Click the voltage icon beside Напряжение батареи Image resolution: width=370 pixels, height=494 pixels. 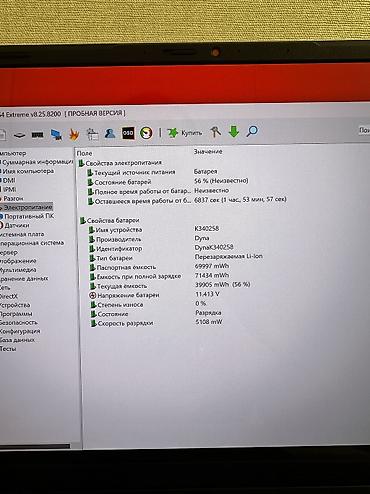point(93,295)
